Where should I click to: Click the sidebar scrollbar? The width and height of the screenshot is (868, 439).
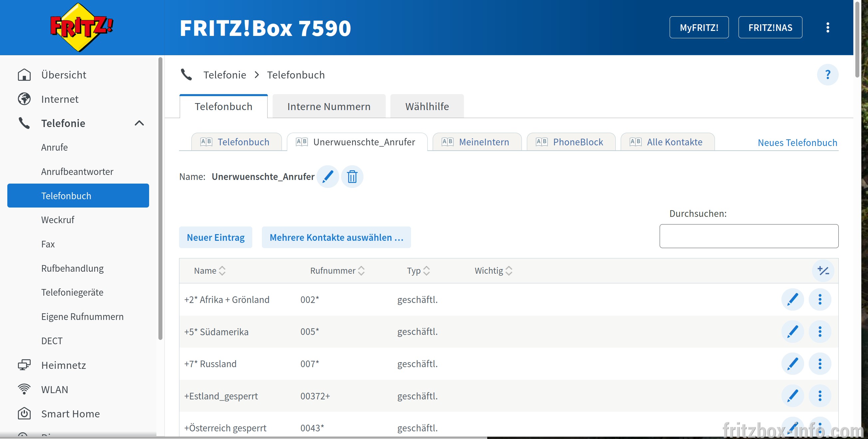click(x=160, y=199)
